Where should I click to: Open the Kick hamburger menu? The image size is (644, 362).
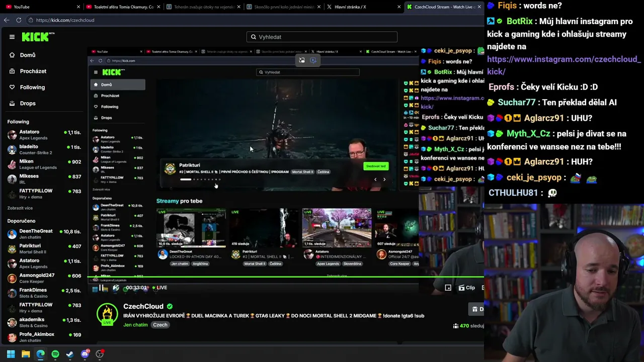tap(12, 37)
